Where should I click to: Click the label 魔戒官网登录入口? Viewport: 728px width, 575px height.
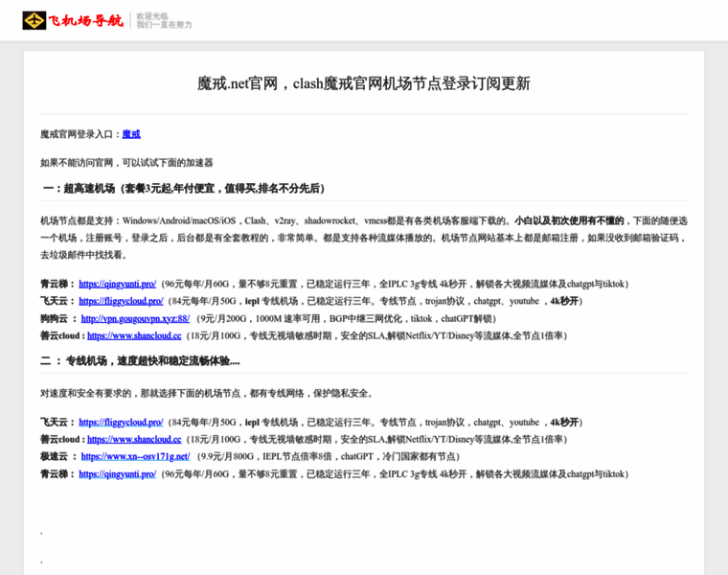(x=80, y=134)
